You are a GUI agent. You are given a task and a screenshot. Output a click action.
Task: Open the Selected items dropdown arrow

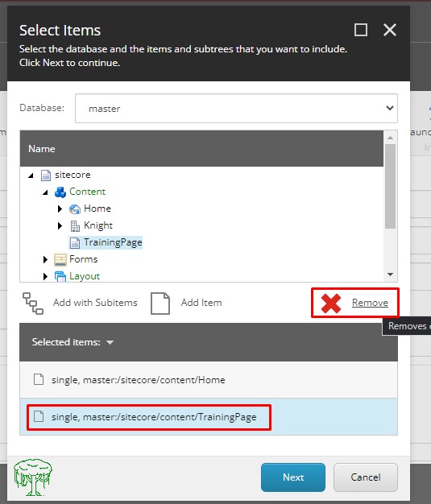point(110,342)
